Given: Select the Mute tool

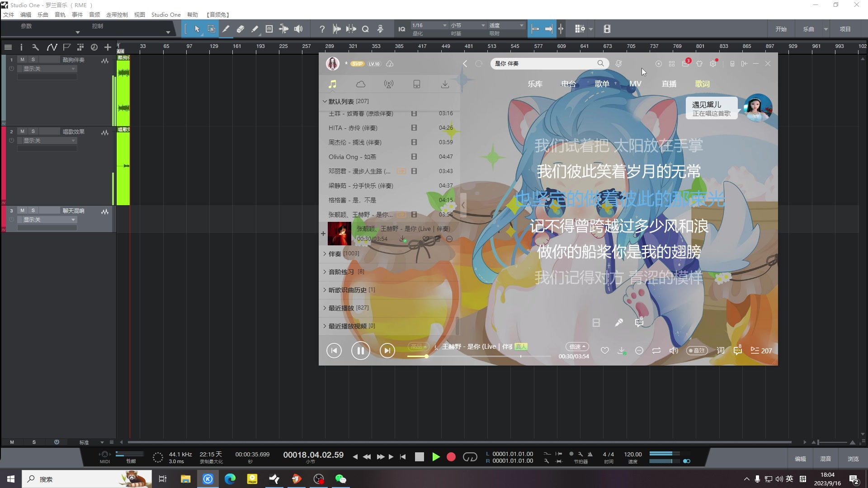Looking at the screenshot, I should 269,29.
